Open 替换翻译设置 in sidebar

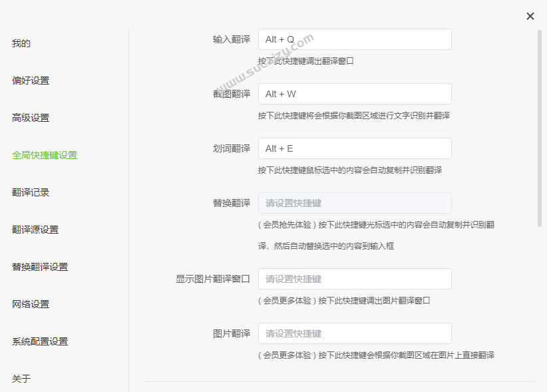(x=40, y=267)
